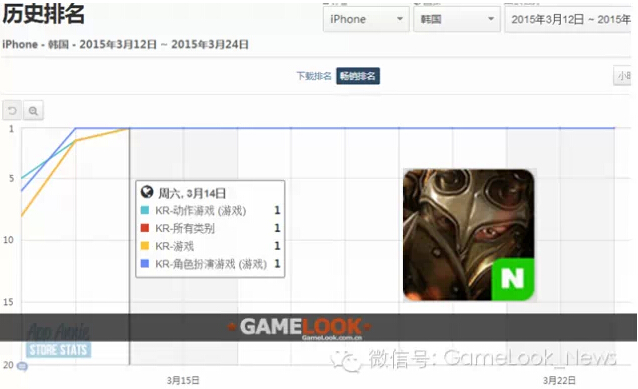This screenshot has height=389, width=638.
Task: Select the 畅销排名 tab
Action: click(358, 76)
